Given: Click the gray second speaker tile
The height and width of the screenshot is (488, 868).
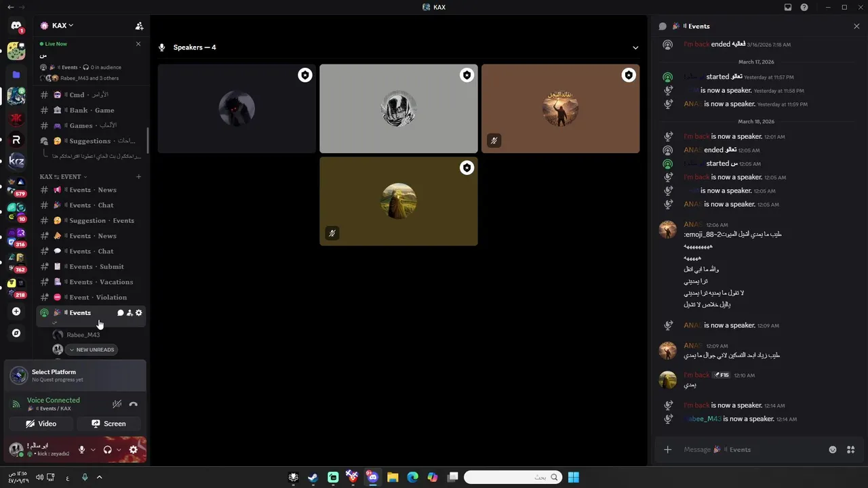Looking at the screenshot, I should coord(399,108).
